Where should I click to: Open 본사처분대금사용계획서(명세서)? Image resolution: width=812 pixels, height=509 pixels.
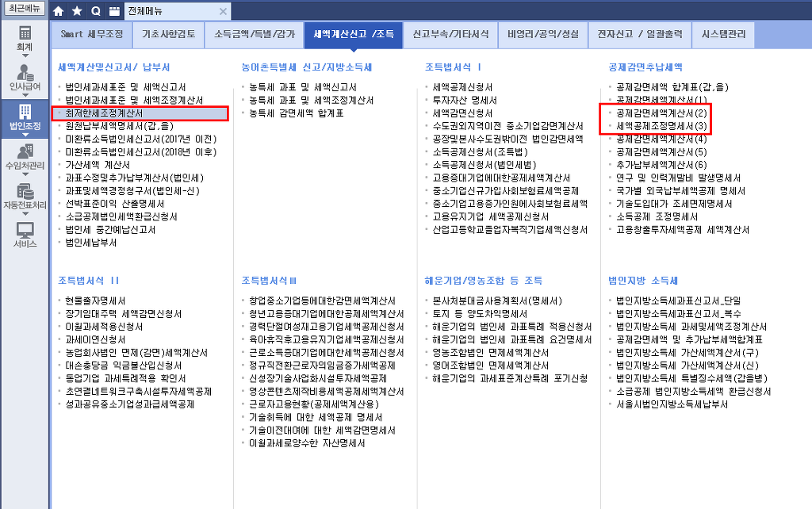[x=497, y=300]
